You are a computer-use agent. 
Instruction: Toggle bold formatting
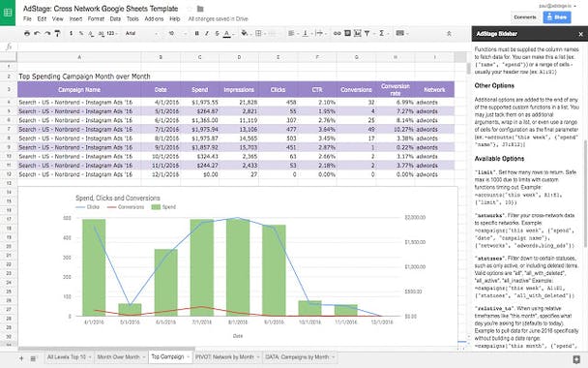click(x=196, y=34)
